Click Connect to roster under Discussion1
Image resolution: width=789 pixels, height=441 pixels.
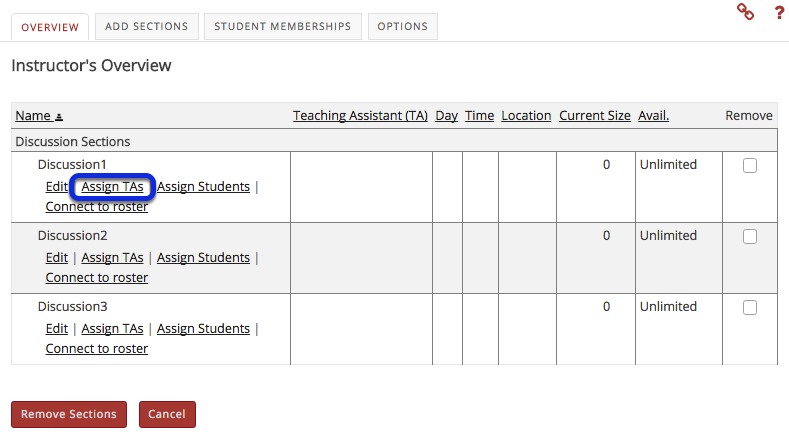[x=97, y=206]
